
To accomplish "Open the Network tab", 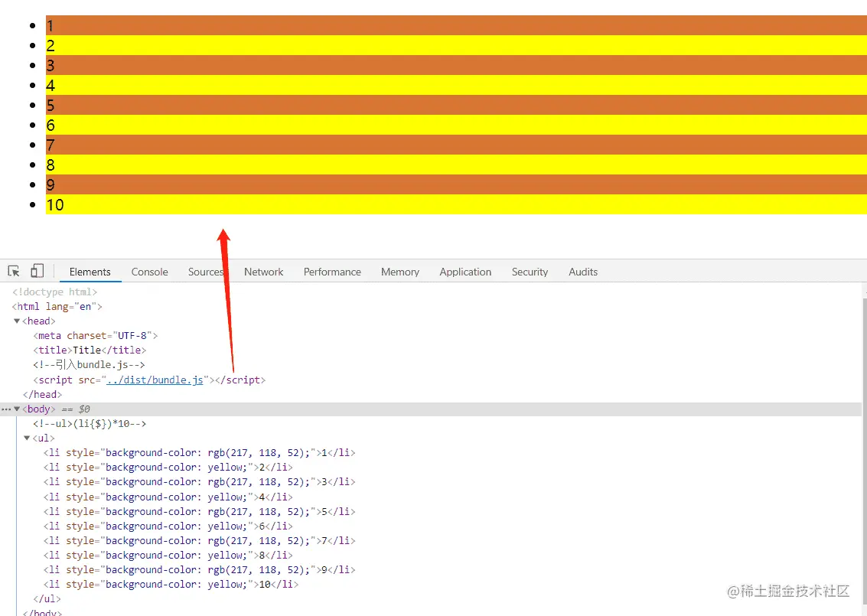I will [x=264, y=272].
